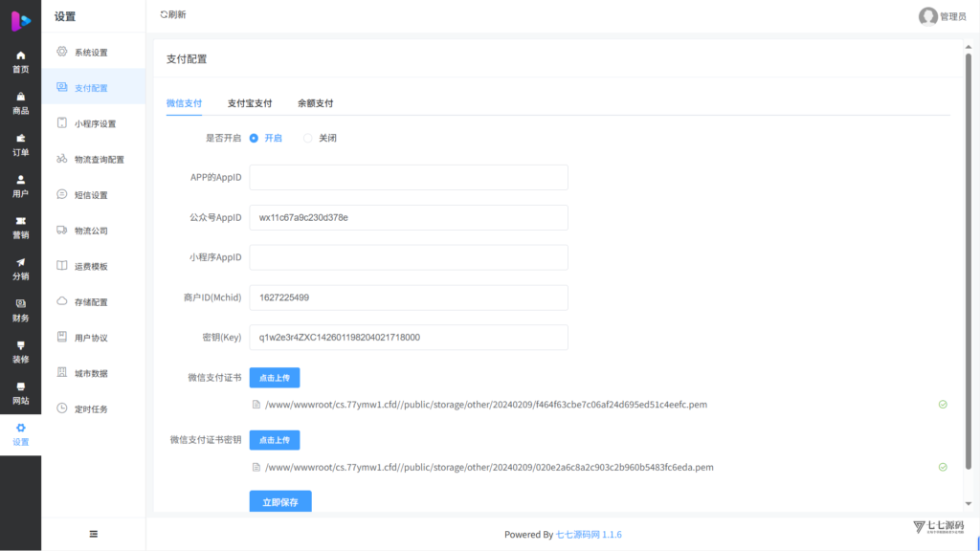The image size is (980, 551).
Task: Click the 立即保存 save button
Action: (280, 501)
